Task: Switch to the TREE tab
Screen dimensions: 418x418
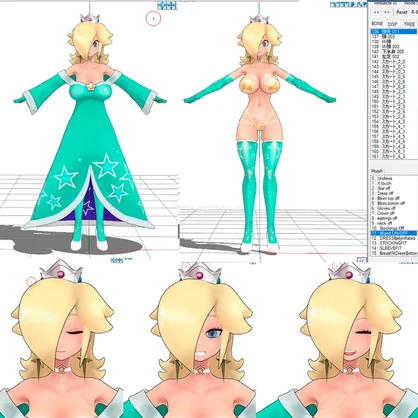Action: [409, 24]
